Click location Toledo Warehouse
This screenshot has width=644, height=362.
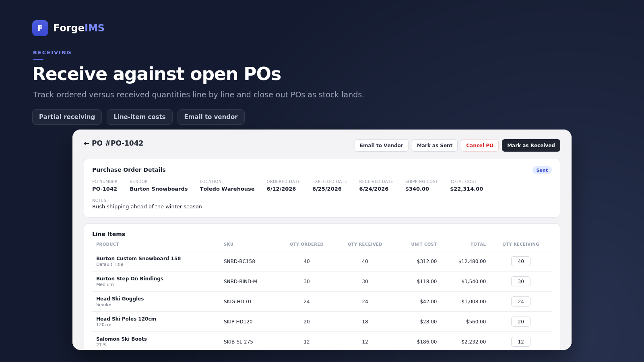[x=227, y=189]
